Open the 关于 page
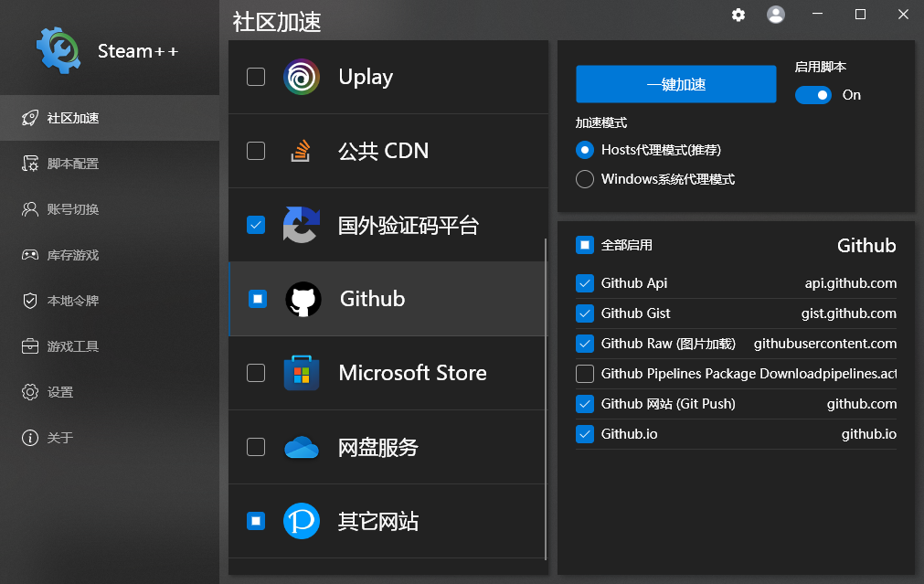 (x=110, y=437)
